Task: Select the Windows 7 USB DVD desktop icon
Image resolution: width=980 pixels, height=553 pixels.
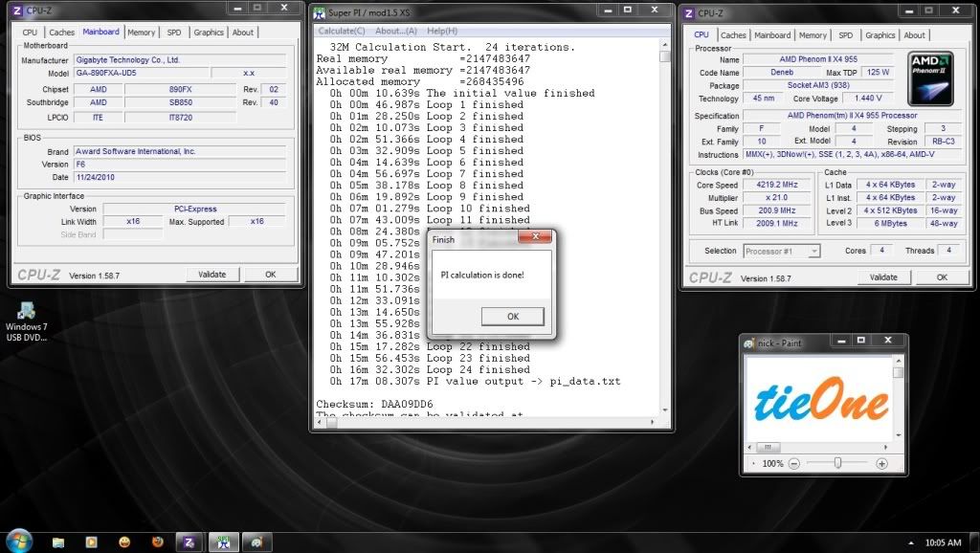Action: click(26, 321)
